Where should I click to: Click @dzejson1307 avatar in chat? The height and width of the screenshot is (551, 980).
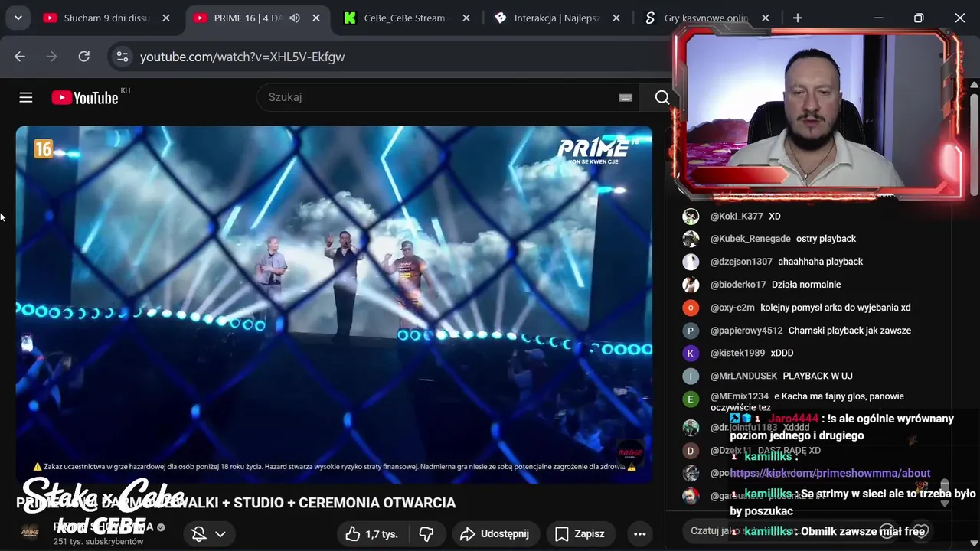coord(691,262)
